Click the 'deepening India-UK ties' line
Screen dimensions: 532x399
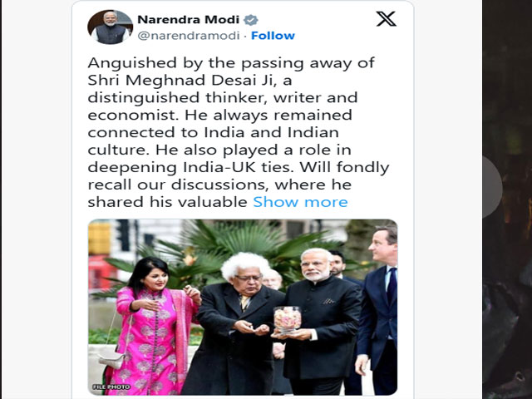tap(239, 167)
